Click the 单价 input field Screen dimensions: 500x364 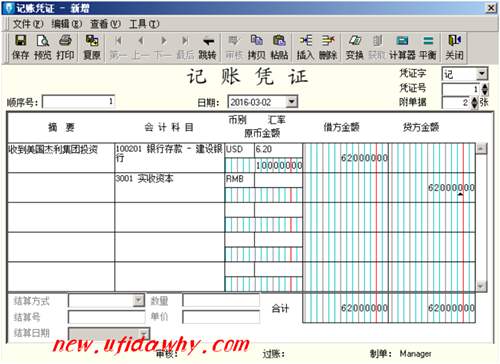tap(221, 317)
